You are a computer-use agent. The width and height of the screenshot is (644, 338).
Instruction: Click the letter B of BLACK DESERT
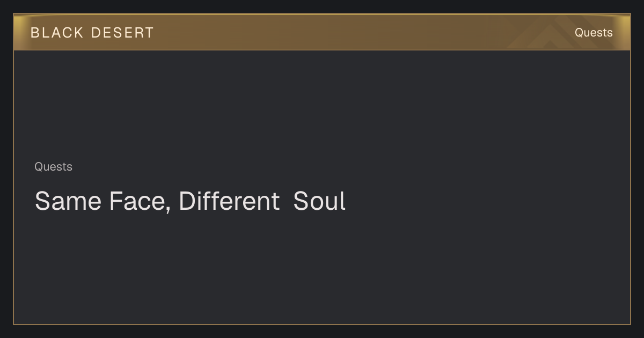pyautogui.click(x=35, y=33)
